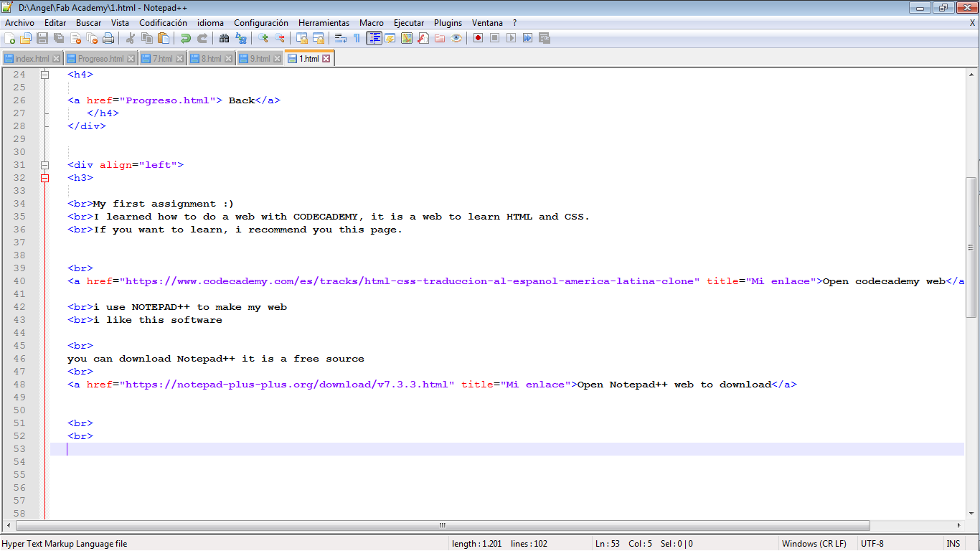The width and height of the screenshot is (980, 551).
Task: Click the Open file toolbar icon
Action: [x=26, y=38]
